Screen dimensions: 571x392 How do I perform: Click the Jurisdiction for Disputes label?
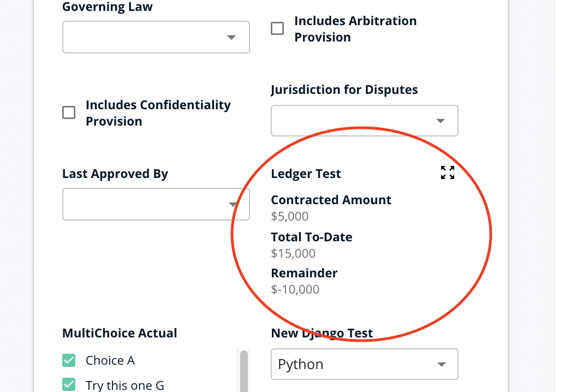coord(344,90)
